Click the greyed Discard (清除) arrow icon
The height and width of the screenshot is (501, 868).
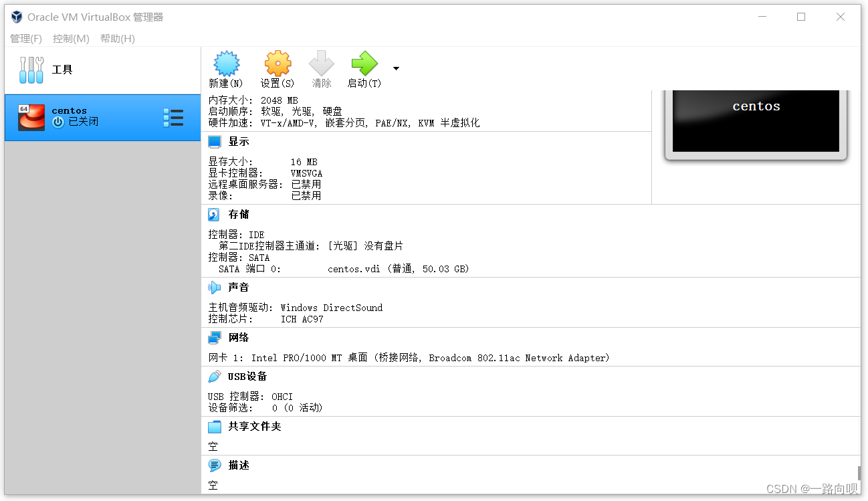pos(321,64)
